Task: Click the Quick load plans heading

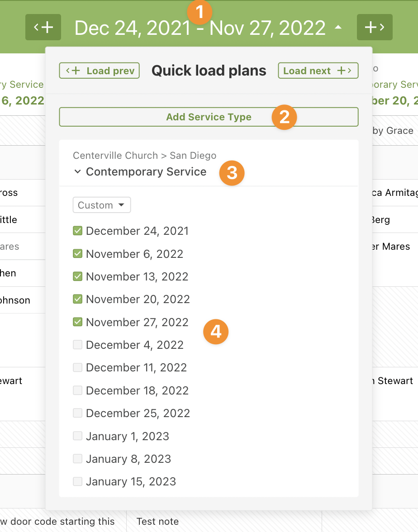Action: click(209, 71)
